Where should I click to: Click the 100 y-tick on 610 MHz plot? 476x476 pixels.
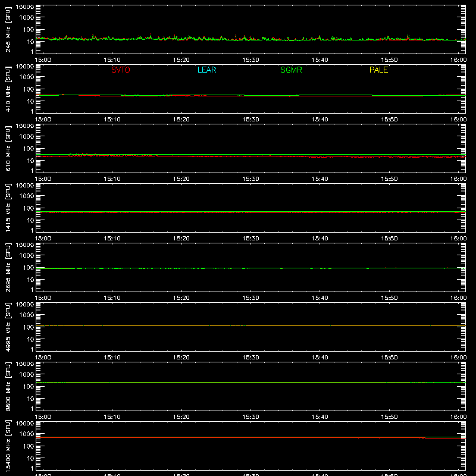point(29,149)
